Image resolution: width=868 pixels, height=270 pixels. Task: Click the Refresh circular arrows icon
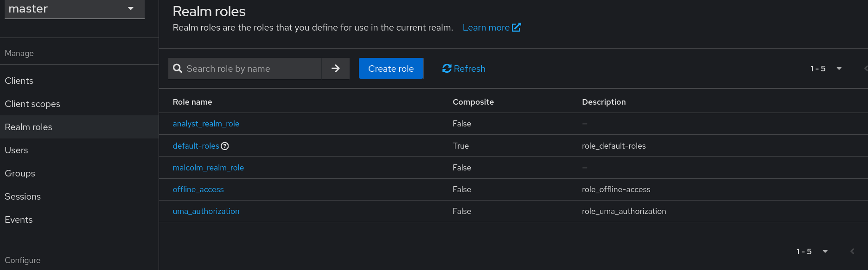point(447,69)
